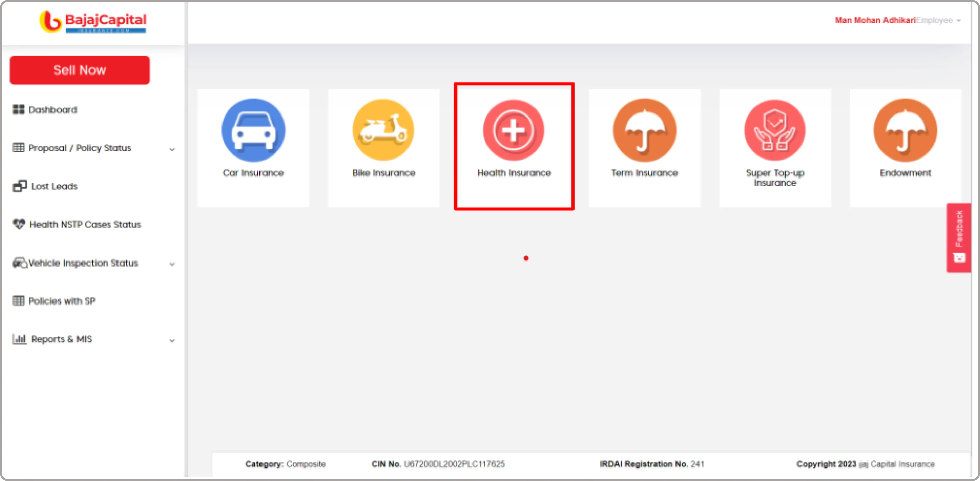This screenshot has width=980, height=481.
Task: Open the BajajCapital logo home link
Action: coord(93,22)
